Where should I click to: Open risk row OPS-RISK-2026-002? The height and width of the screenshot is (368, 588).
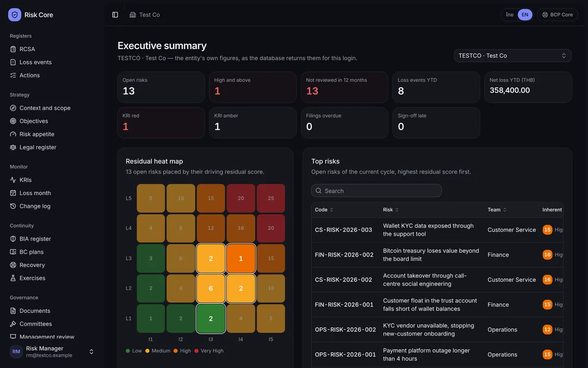pos(437,330)
